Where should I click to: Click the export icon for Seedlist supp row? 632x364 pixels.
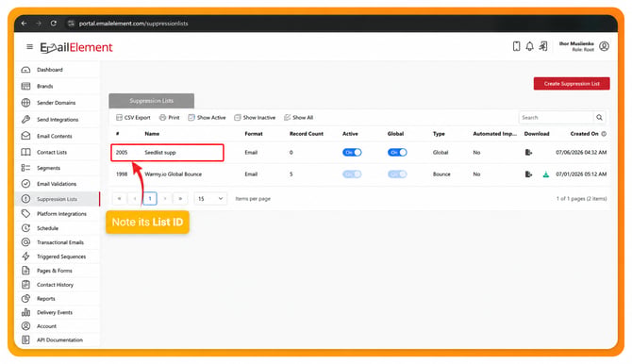528,153
